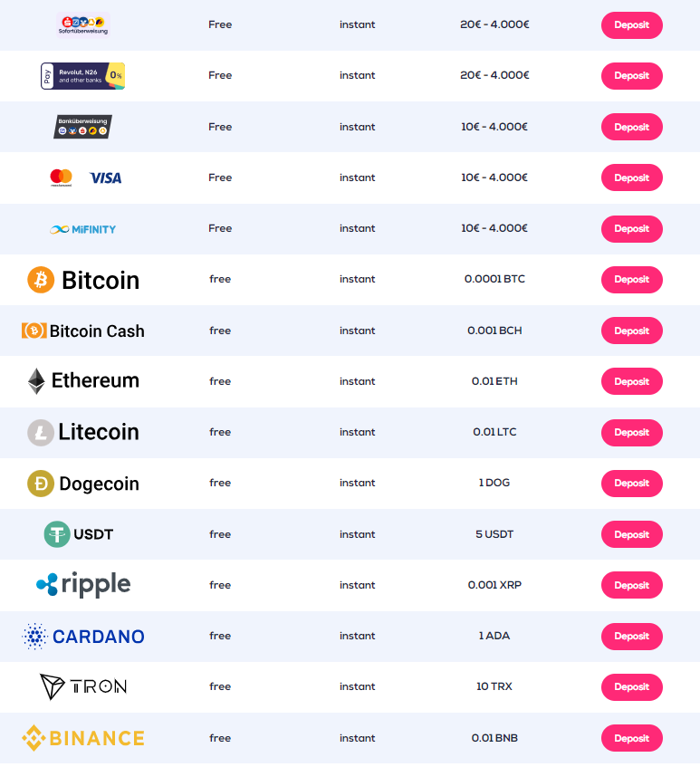This screenshot has width=700, height=767.
Task: Click Deposit in the Visa row
Action: (x=631, y=177)
